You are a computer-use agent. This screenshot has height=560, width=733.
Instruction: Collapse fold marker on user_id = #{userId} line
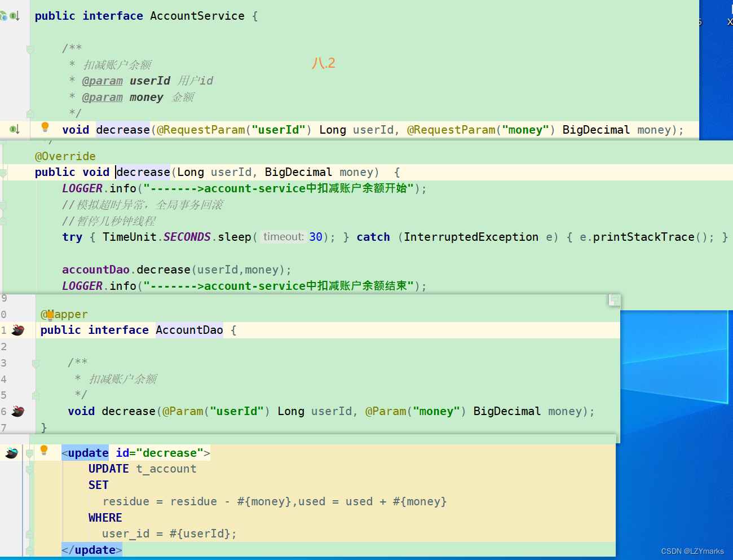[29, 534]
